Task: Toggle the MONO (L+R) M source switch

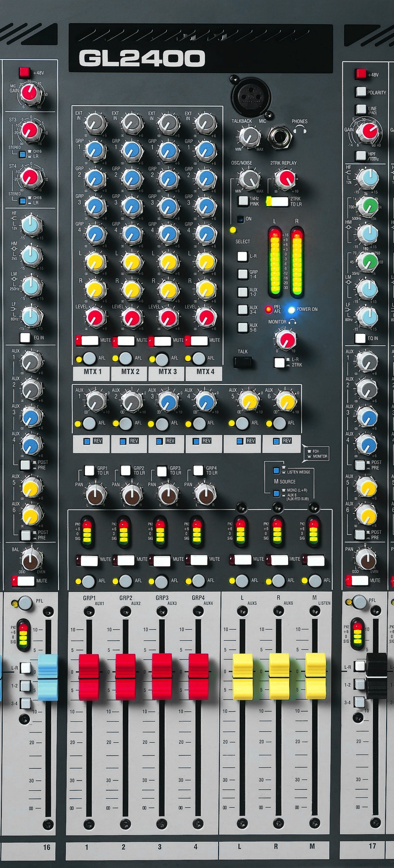Action: (276, 493)
